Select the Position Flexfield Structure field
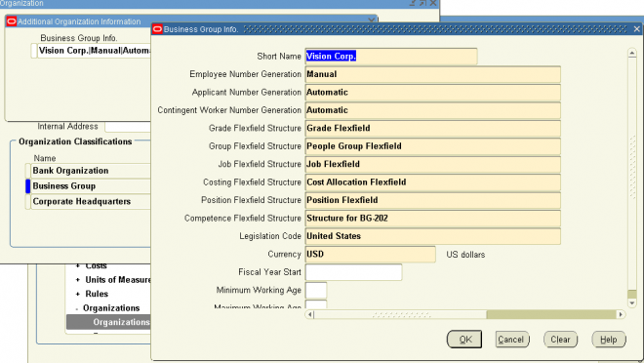Image resolution: width=644 pixels, height=363 pixels. click(x=433, y=200)
